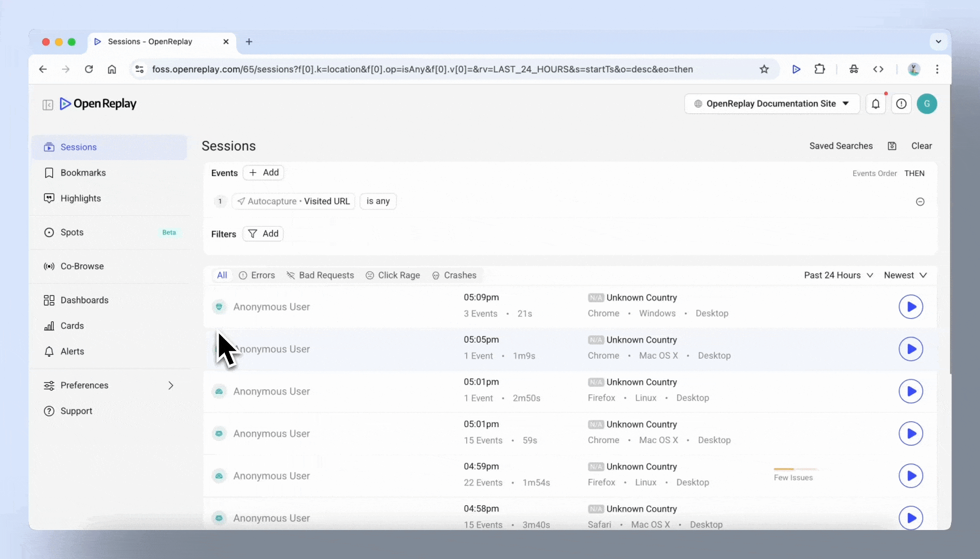
Task: Click avatar of the 05:09pm Anonymous User
Action: tap(219, 307)
